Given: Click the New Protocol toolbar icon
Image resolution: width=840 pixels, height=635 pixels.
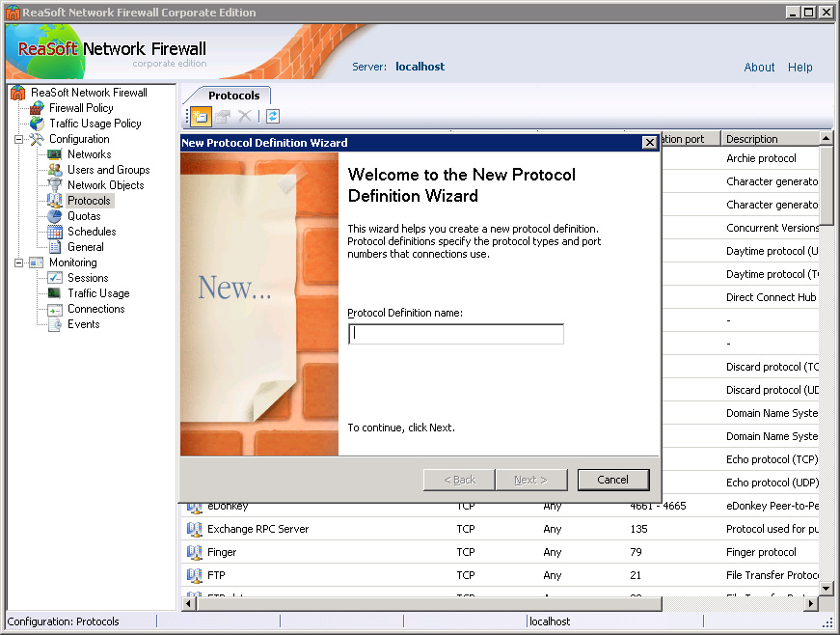Looking at the screenshot, I should [x=201, y=116].
